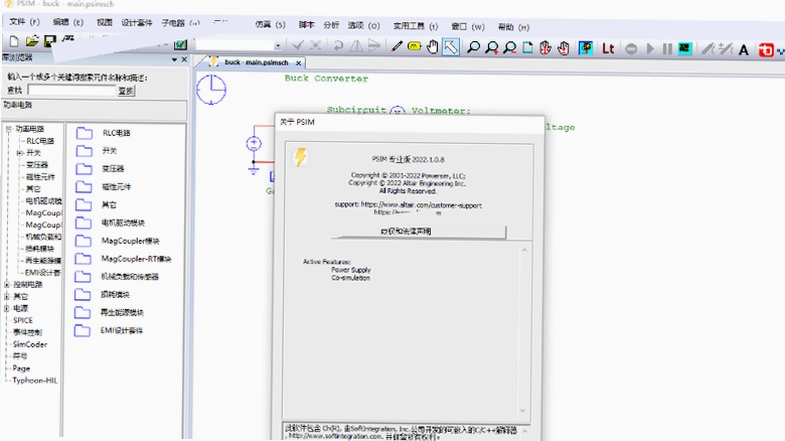Click the clock simulation control element
The height and width of the screenshot is (441, 785).
(x=211, y=90)
